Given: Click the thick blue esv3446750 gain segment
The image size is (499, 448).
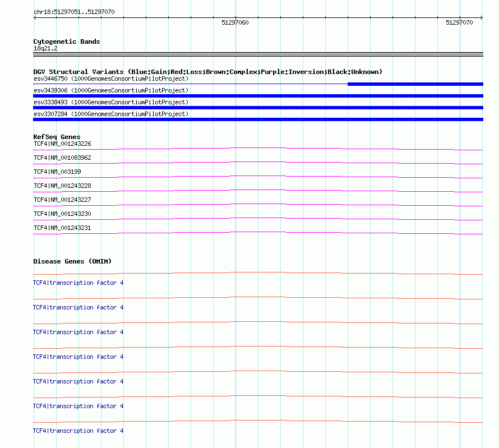Looking at the screenshot, I should coord(415,84).
